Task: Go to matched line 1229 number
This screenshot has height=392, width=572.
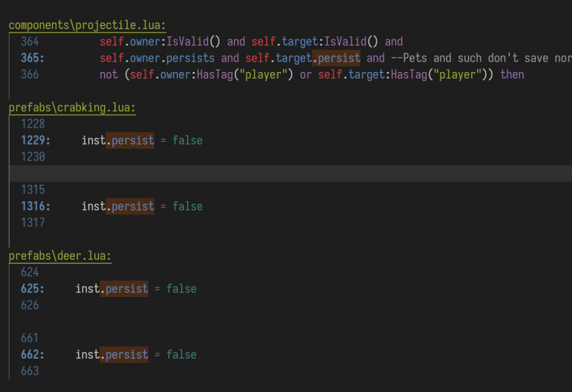Action: point(36,140)
